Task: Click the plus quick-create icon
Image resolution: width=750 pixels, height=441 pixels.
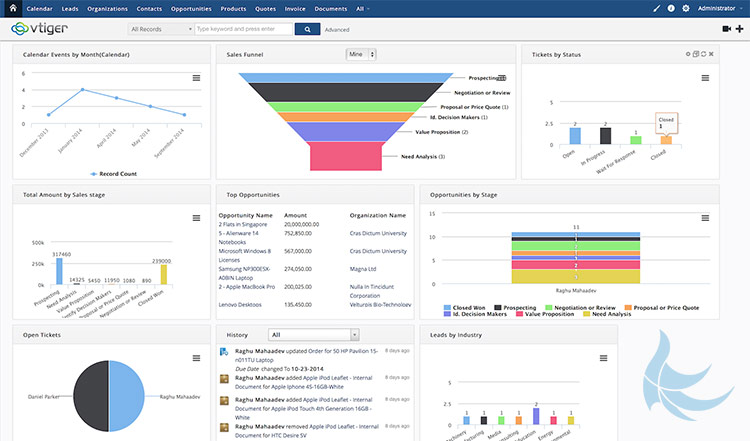Action: coord(739,29)
